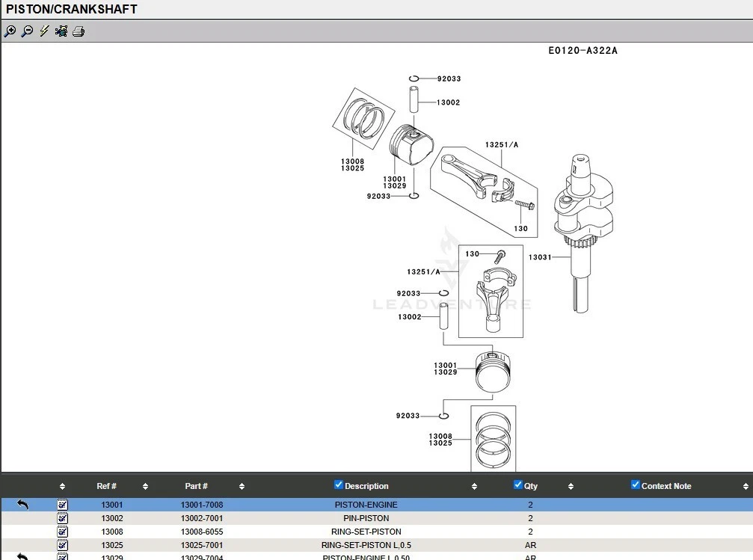Disable the Context Note column checkbox

[x=636, y=485]
